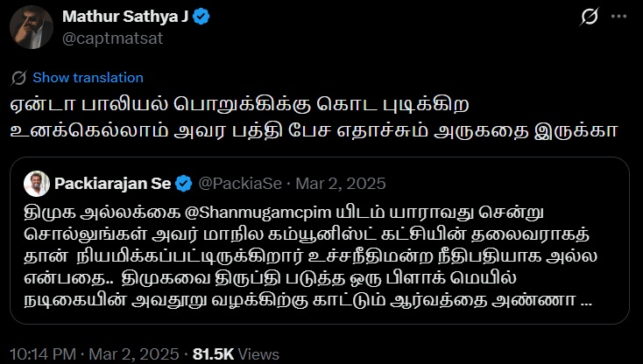Click verified badge next to Mathur Sathya J

pyautogui.click(x=199, y=17)
